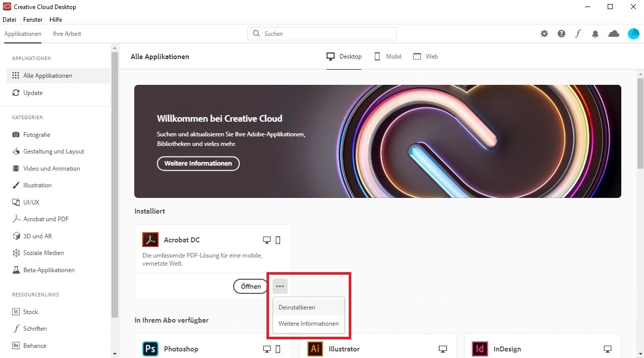Click the help question mark icon

[x=561, y=34]
